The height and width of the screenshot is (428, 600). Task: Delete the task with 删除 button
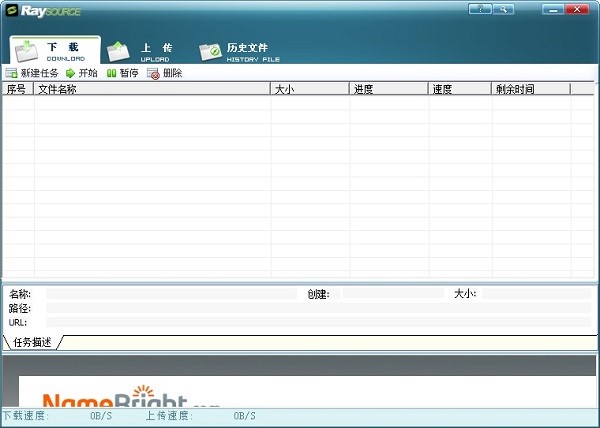point(165,73)
